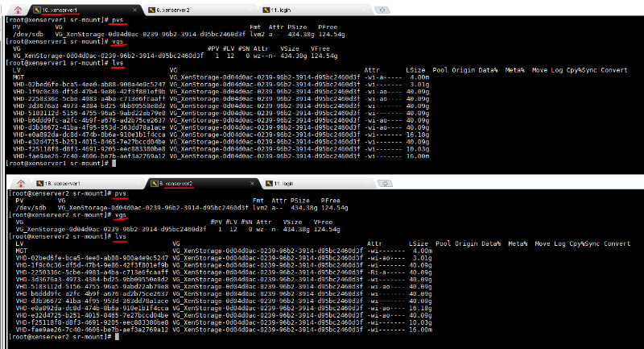
Task: Open the 11. login tab in lower window
Action: pyautogui.click(x=287, y=185)
